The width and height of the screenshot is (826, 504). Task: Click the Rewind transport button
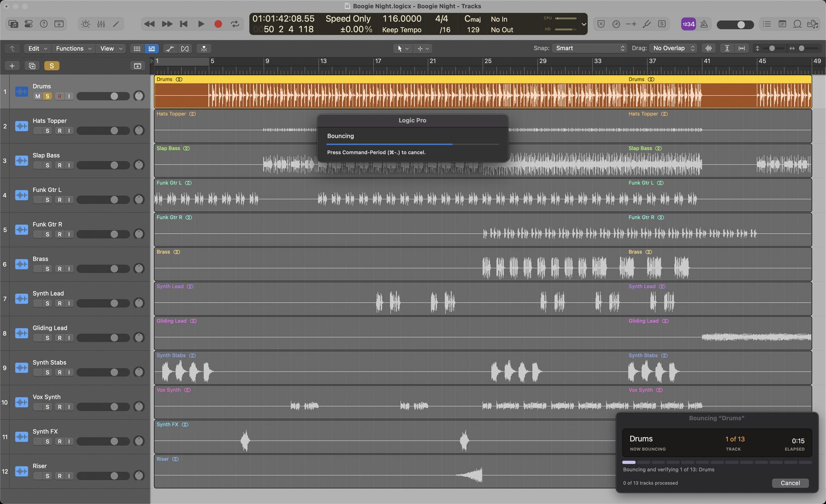149,24
